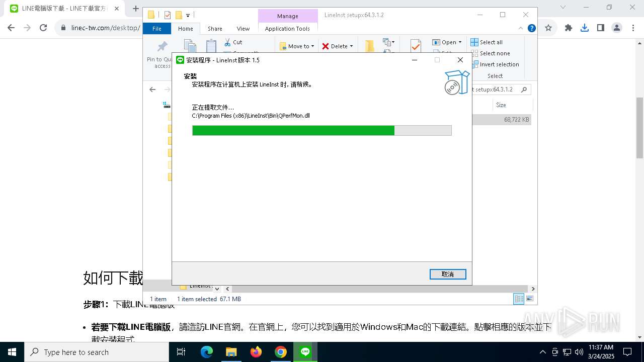644x362 pixels.
Task: Collapse the Explorer ribbon with chevron
Action: tap(521, 28)
